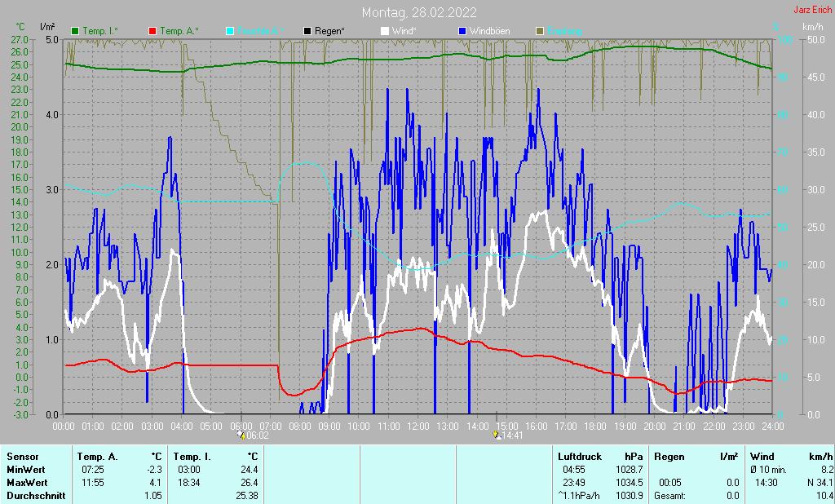
Task: Click the pressure minimum time '04:55'
Action: [x=574, y=470]
